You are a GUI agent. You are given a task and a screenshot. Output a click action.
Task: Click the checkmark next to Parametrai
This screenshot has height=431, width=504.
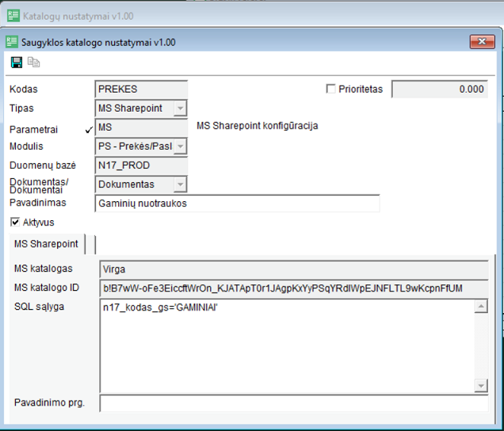click(88, 128)
